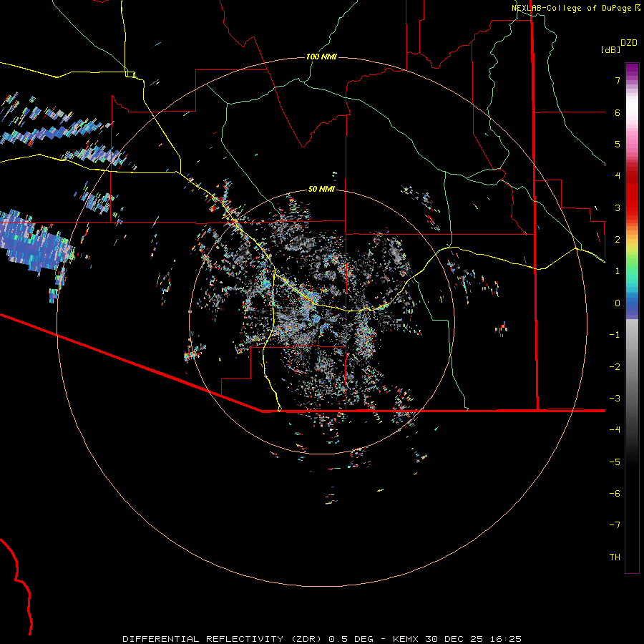Click the 4 value on the color scale
644x644 pixels.
(618, 176)
